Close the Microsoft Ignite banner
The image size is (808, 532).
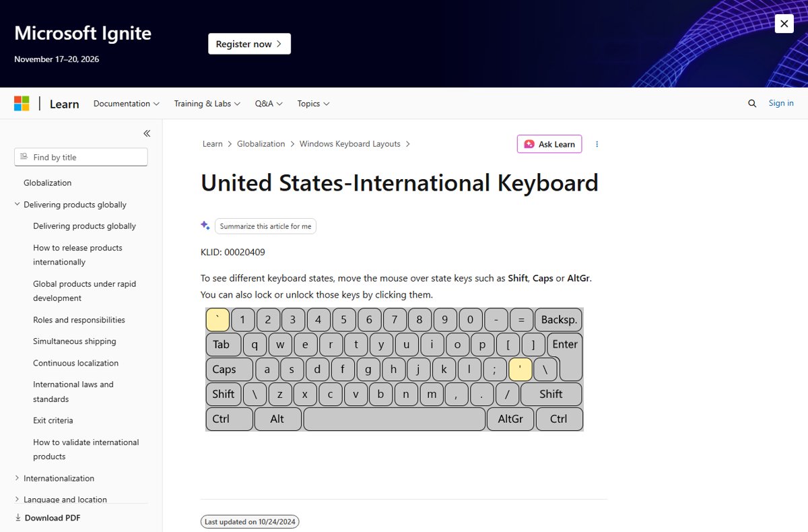click(x=784, y=24)
